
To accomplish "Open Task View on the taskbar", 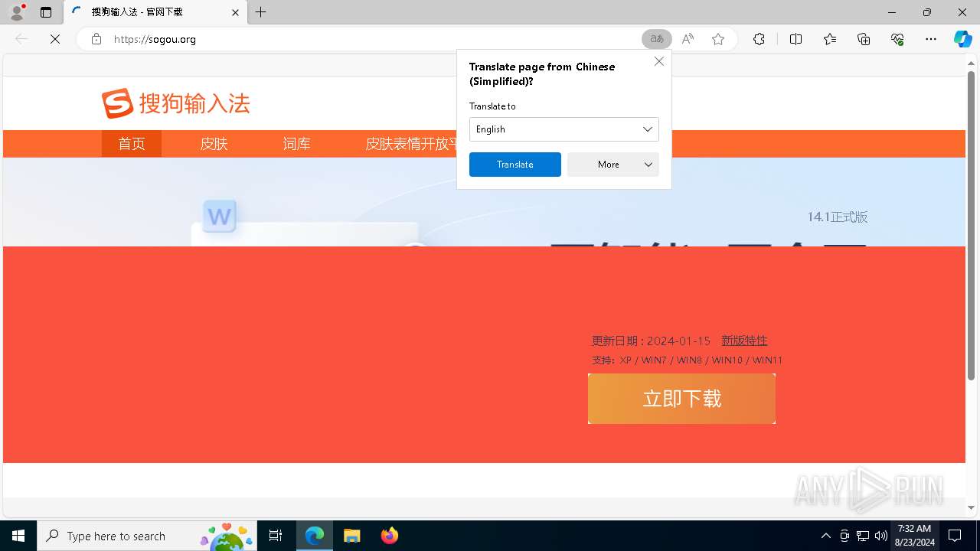I will (x=276, y=536).
